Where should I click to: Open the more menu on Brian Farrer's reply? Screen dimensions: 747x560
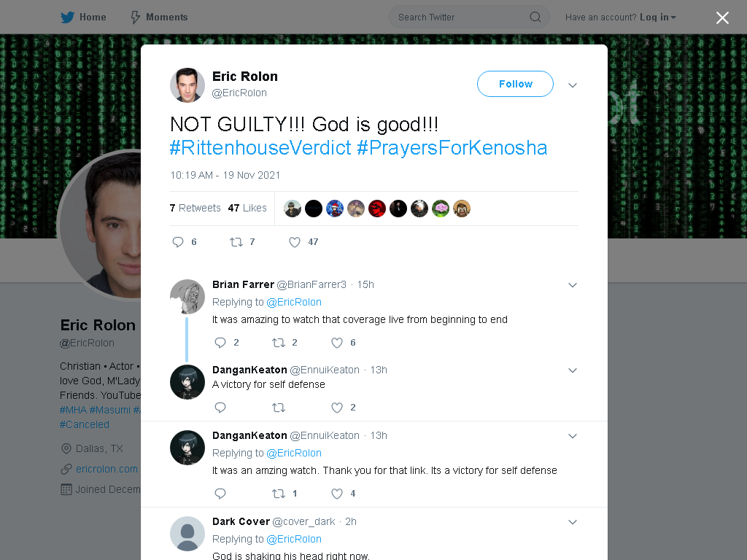click(x=573, y=285)
